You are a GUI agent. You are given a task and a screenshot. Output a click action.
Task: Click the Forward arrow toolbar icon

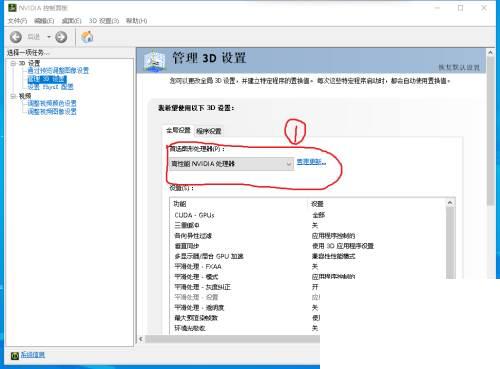61,37
